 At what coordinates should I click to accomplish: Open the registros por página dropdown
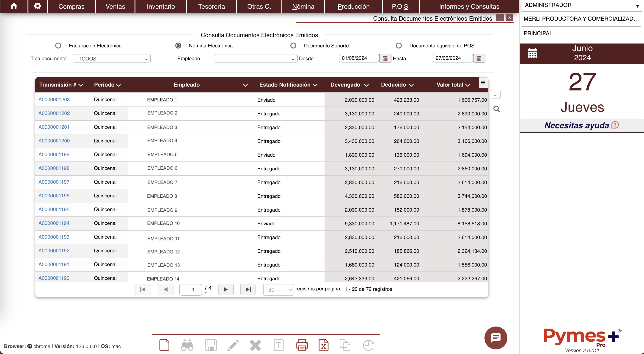(278, 289)
